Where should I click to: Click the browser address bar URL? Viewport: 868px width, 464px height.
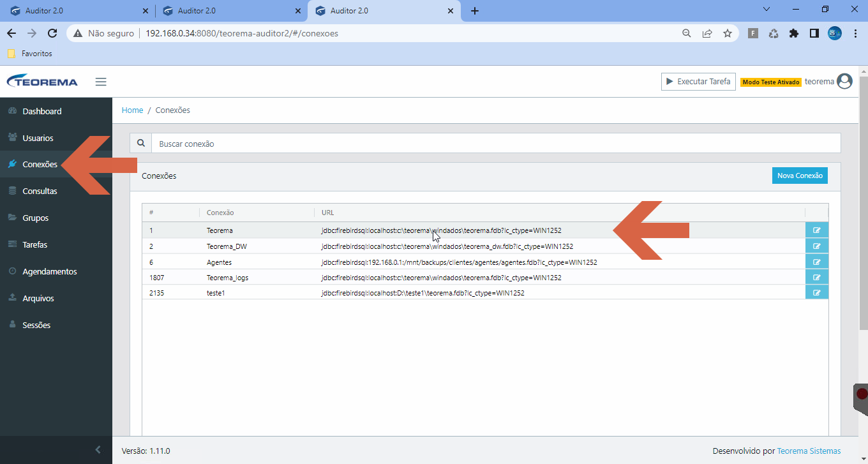click(242, 33)
